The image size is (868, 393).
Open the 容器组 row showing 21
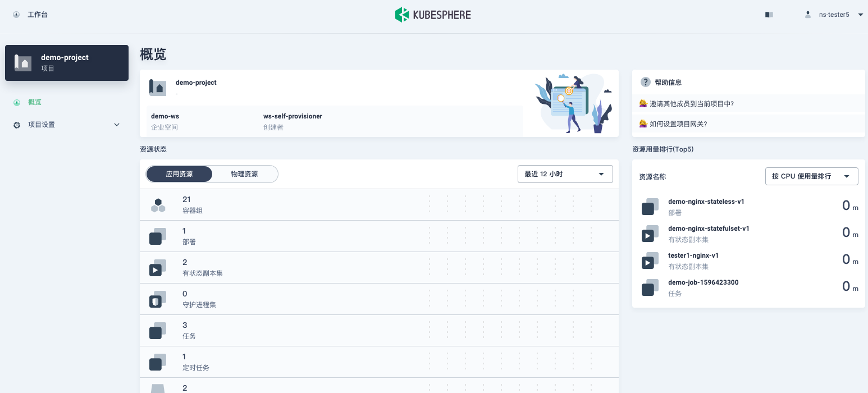[379, 205]
